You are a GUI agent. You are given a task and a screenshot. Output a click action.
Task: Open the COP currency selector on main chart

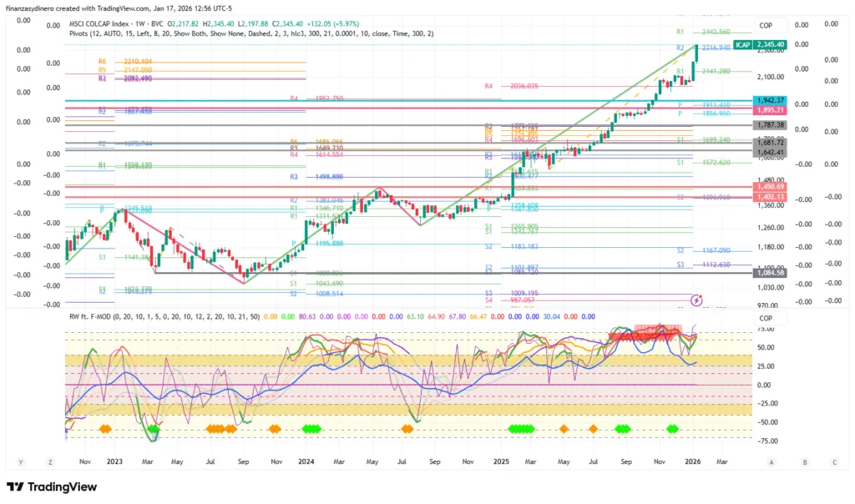tap(766, 26)
